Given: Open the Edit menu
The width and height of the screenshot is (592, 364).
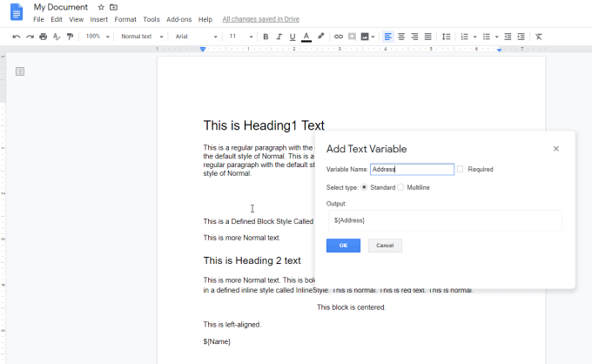Looking at the screenshot, I should pos(57,19).
